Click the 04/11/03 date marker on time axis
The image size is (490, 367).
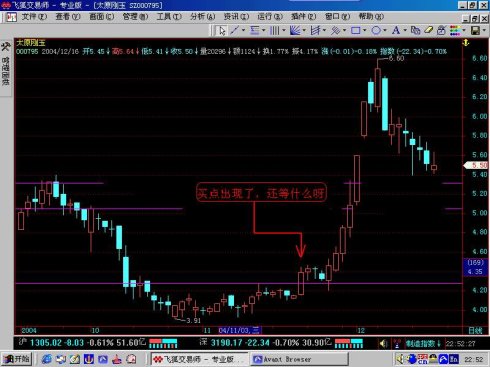[x=239, y=330]
